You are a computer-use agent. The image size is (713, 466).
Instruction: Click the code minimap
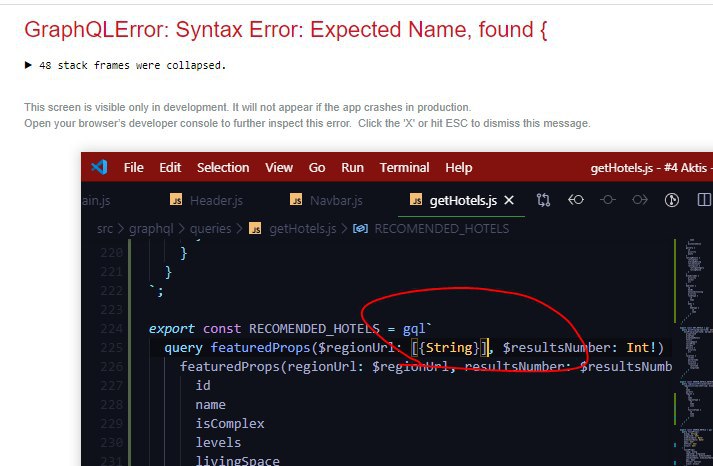point(694,350)
